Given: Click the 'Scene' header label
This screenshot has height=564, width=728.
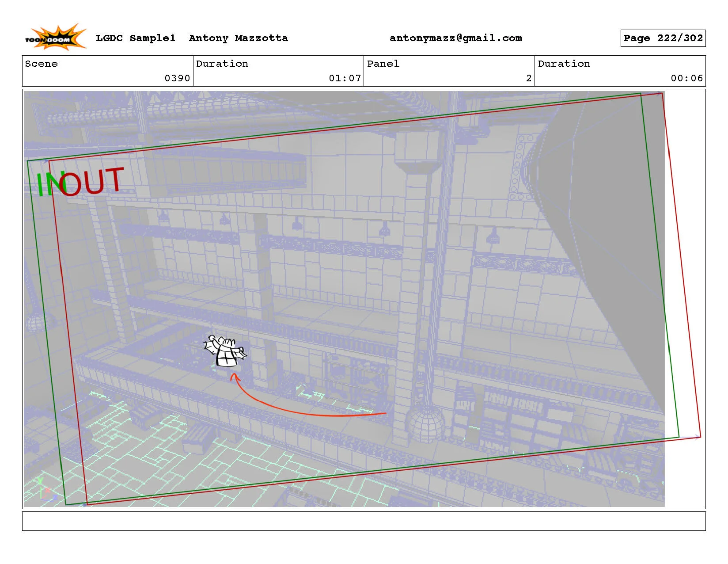Looking at the screenshot, I should pyautogui.click(x=42, y=64).
